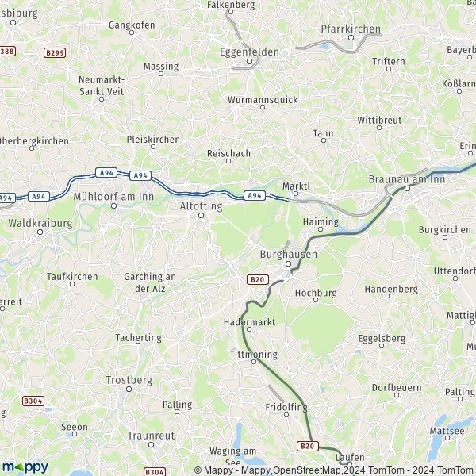This screenshot has height=476, width=476.
Task: Click the A94 shield near Pleiskirchen
Action: 140,175
